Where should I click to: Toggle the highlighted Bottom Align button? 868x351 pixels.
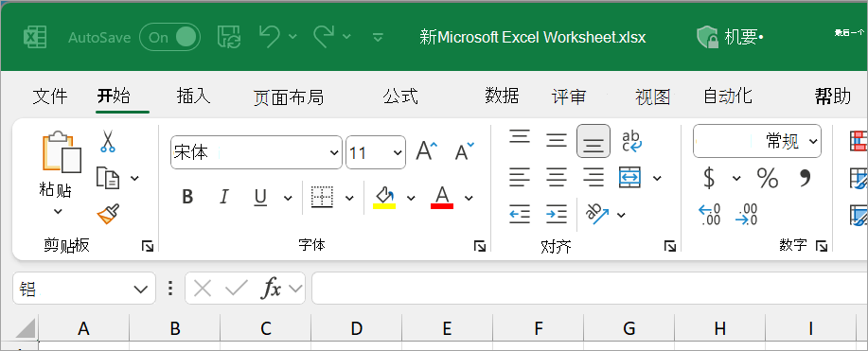(593, 141)
